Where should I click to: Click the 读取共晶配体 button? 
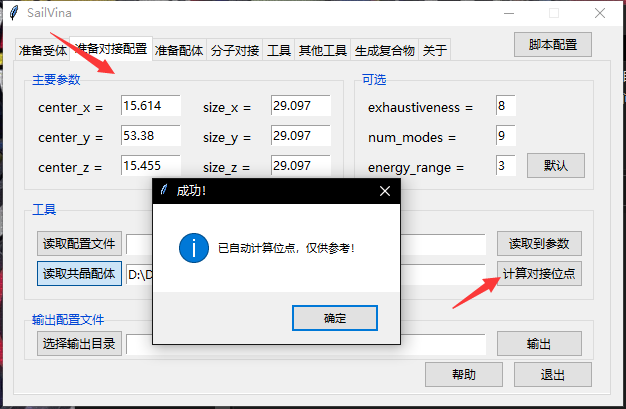(79, 274)
